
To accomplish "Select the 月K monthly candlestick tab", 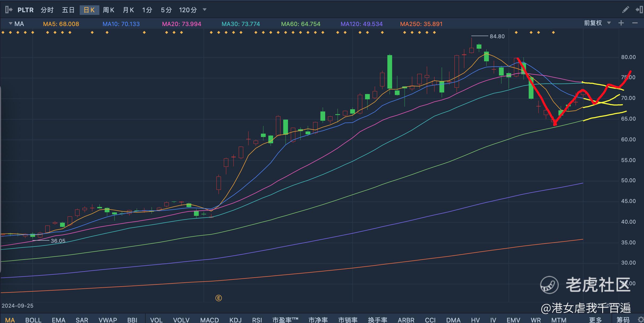I will pos(128,10).
